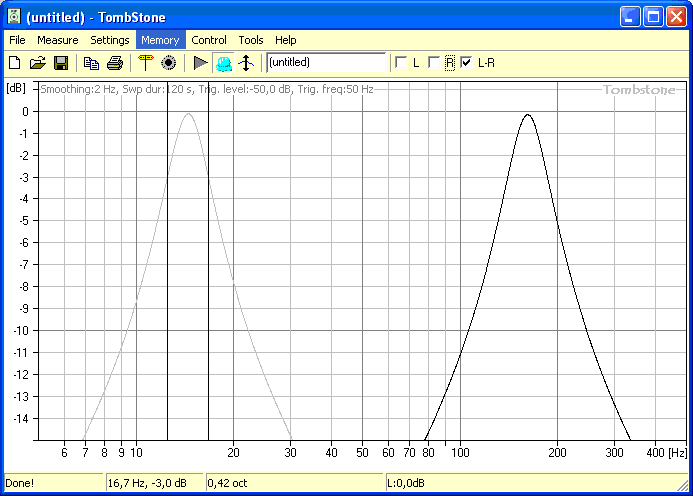Open the Control menu
This screenshot has width=693, height=496.
[x=209, y=40]
